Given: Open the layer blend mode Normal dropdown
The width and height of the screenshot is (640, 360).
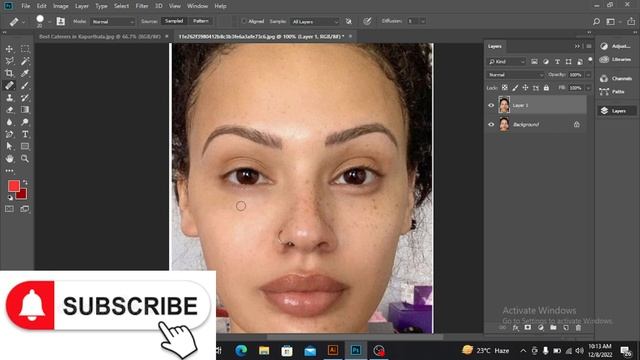Looking at the screenshot, I should coord(516,75).
